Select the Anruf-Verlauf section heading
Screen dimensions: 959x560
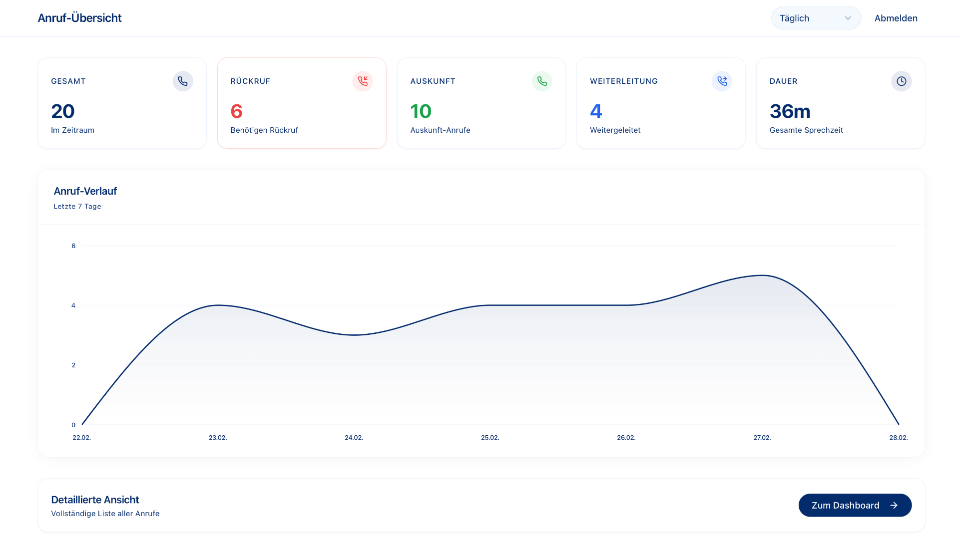[85, 191]
